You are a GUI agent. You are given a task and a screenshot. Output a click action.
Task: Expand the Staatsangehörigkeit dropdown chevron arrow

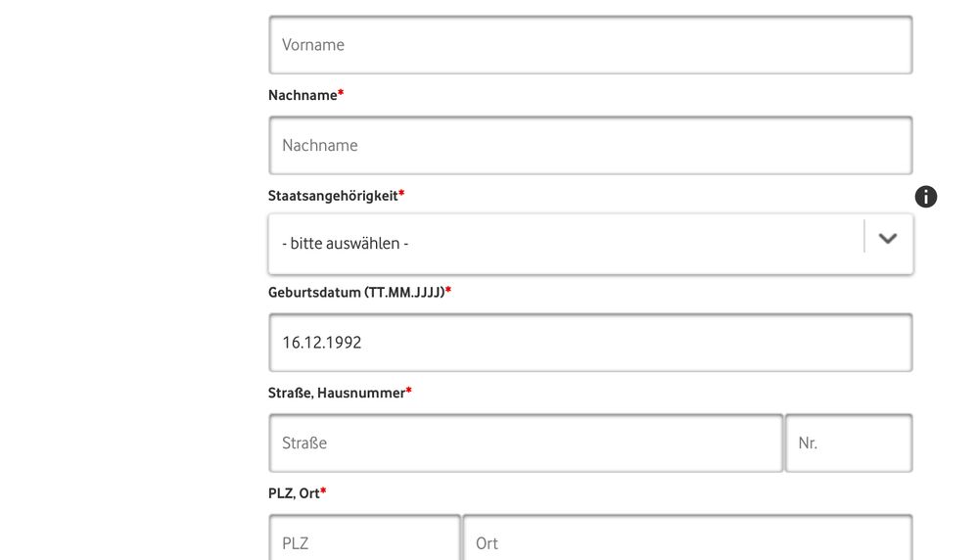888,238
